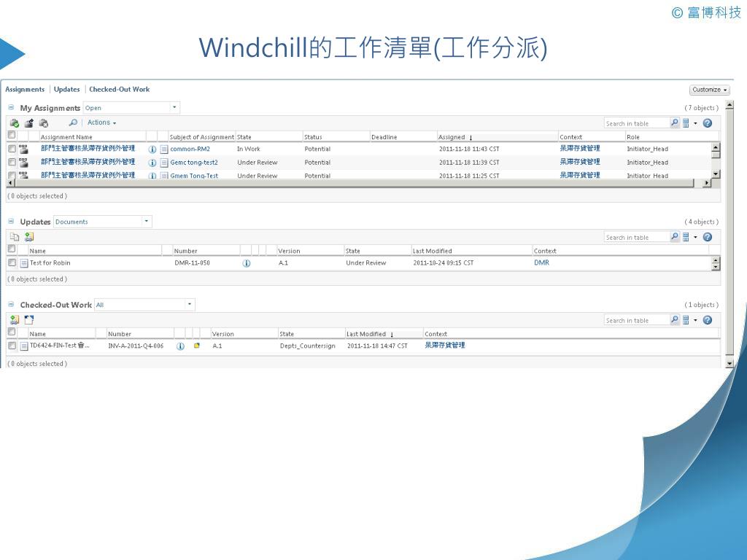Open the My Assignments Open filter dropdown

174,108
